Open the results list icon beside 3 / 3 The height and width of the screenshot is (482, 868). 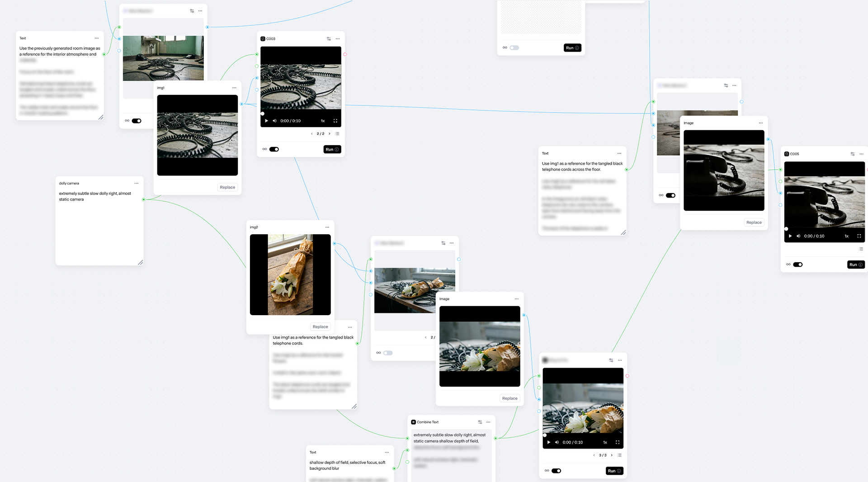[x=619, y=455]
